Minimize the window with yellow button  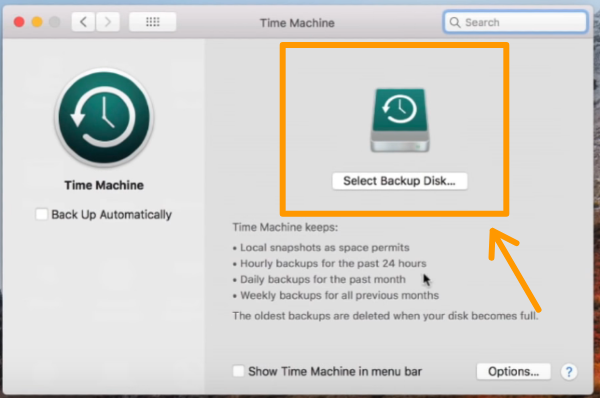tap(37, 22)
